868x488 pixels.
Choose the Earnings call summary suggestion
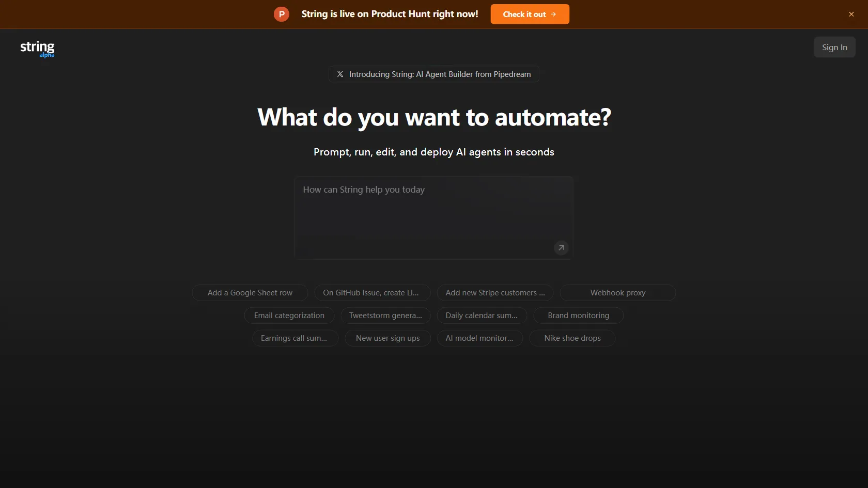click(x=296, y=338)
